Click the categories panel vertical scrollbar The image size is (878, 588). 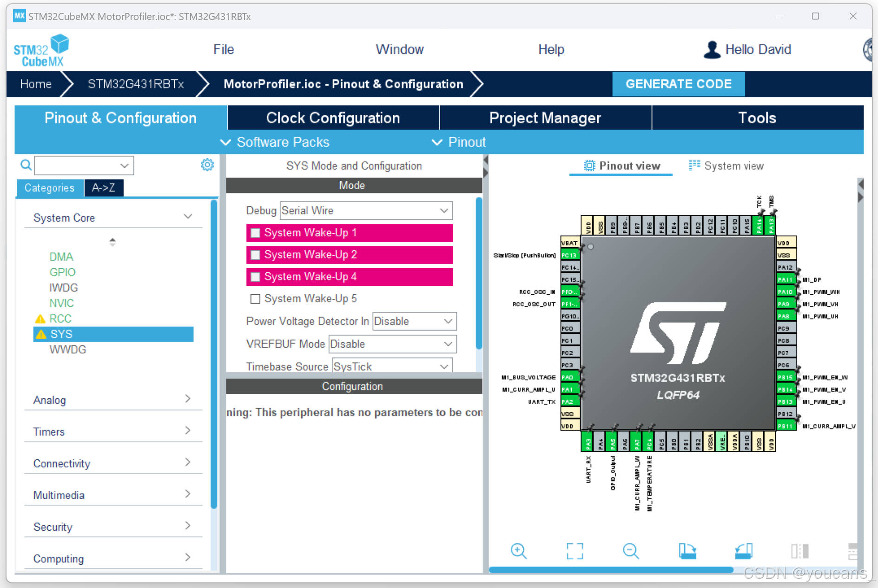[214, 354]
